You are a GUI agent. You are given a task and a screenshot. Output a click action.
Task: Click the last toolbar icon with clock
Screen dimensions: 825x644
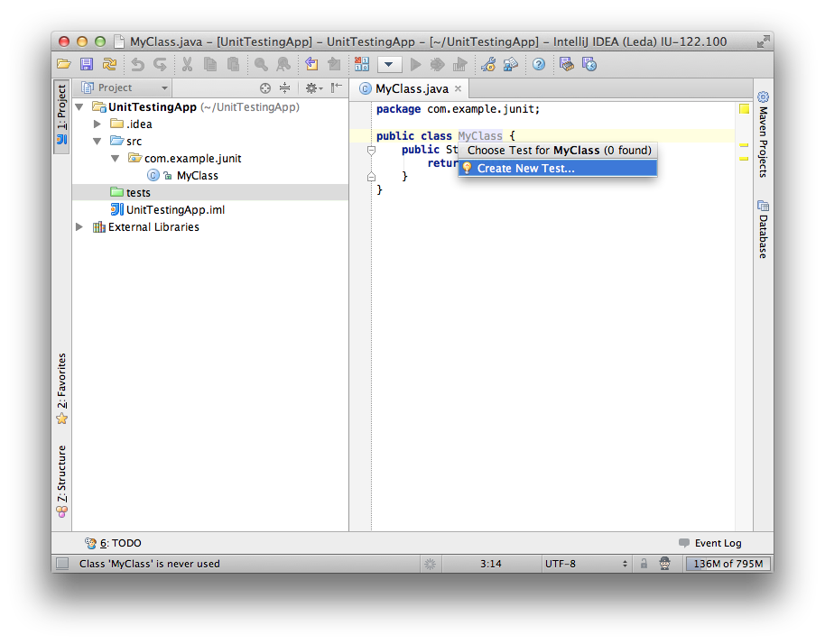[x=589, y=64]
